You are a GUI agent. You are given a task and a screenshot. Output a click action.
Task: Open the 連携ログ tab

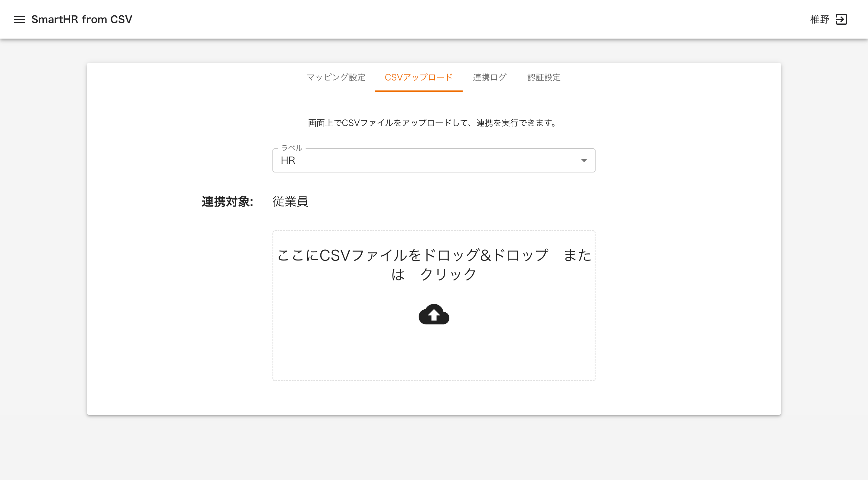pyautogui.click(x=489, y=77)
